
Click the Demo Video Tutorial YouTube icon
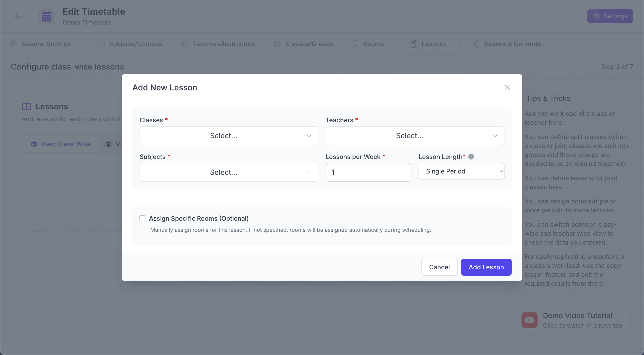(x=529, y=320)
